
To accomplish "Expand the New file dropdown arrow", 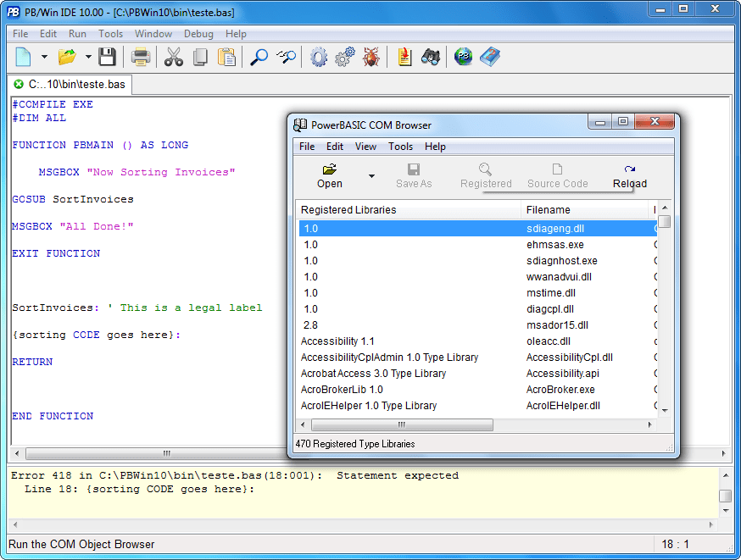I will click(44, 56).
